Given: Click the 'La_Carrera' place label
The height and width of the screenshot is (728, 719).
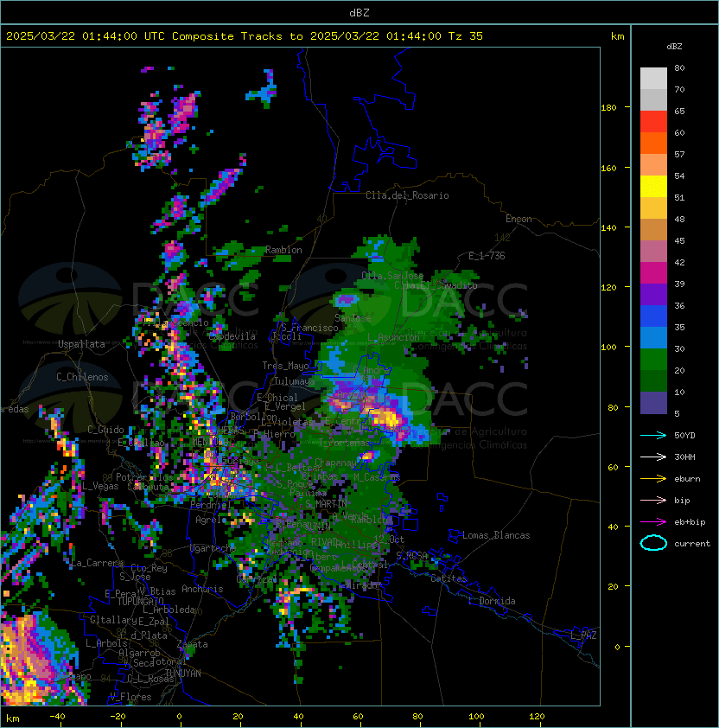Looking at the screenshot, I should point(98,563).
